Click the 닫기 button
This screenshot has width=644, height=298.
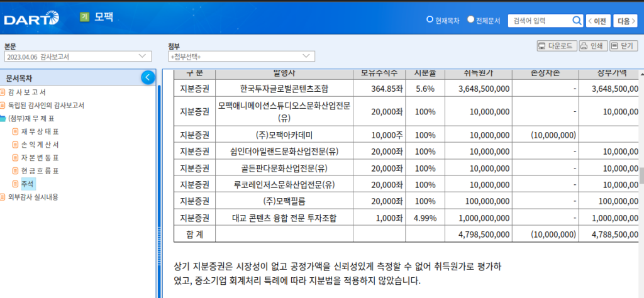(x=623, y=46)
